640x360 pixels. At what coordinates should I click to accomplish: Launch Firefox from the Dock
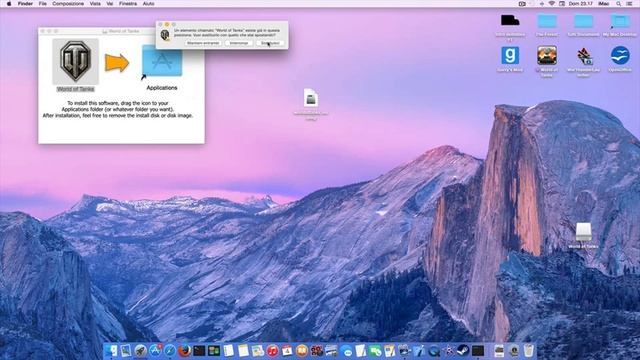[x=184, y=351]
